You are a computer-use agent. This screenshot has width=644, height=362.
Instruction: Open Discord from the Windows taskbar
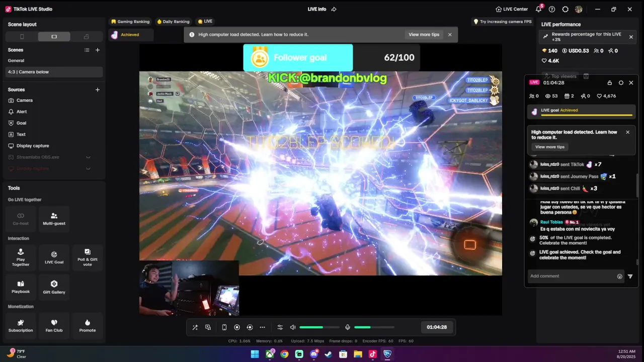(x=314, y=354)
